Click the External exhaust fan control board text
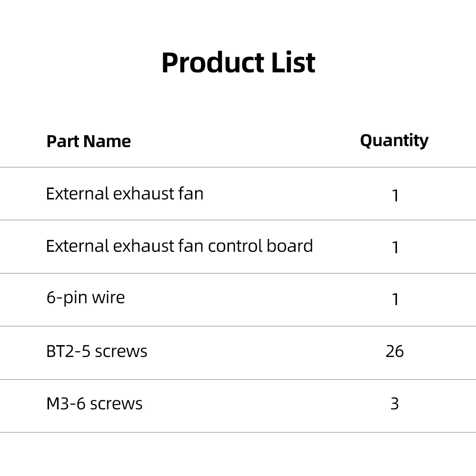 179,246
